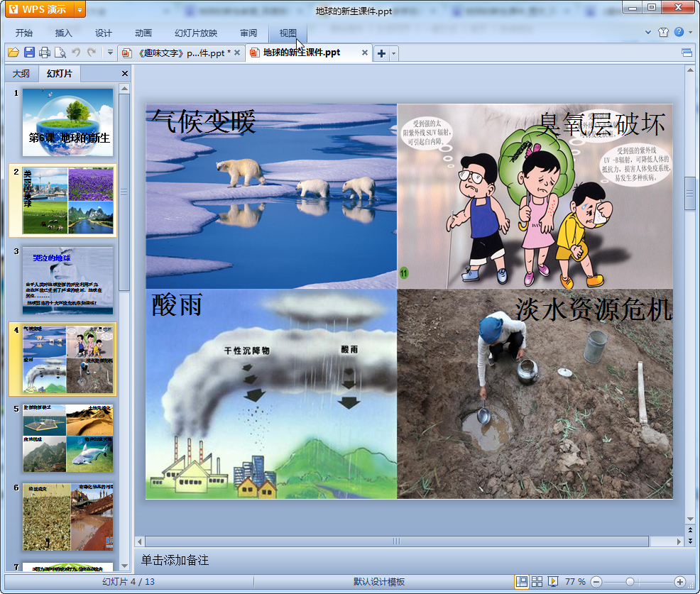
Task: Switch to Normal view icon
Action: [521, 581]
